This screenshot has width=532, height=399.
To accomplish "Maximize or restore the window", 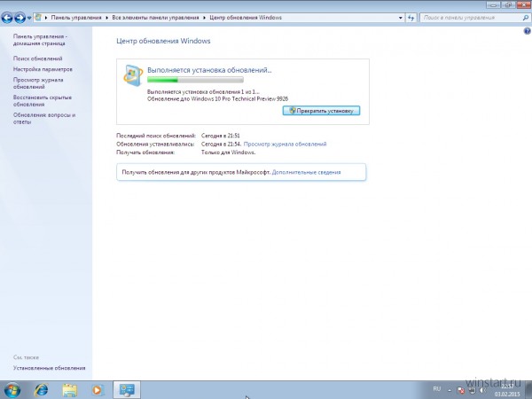I will pos(508,4).
